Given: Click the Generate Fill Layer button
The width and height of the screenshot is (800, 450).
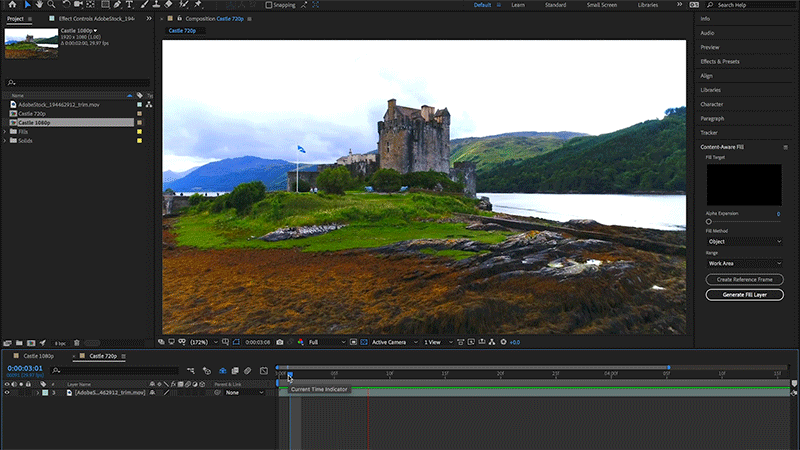Looking at the screenshot, I should pos(744,295).
